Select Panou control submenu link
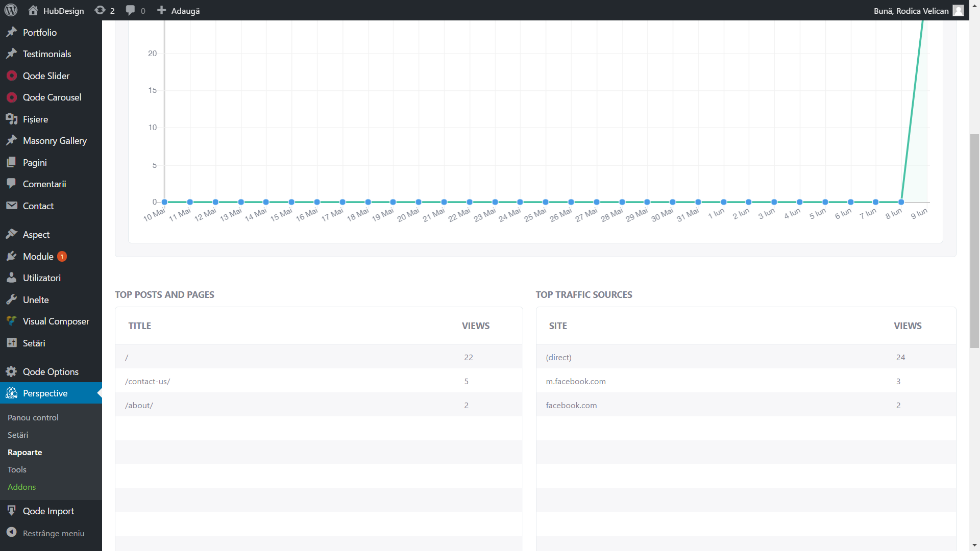This screenshot has width=980, height=551. coord(33,417)
